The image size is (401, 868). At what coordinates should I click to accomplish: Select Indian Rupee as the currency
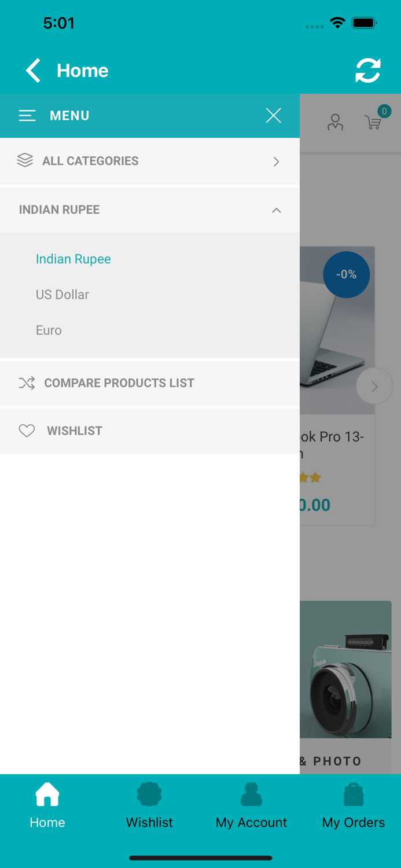tap(73, 259)
